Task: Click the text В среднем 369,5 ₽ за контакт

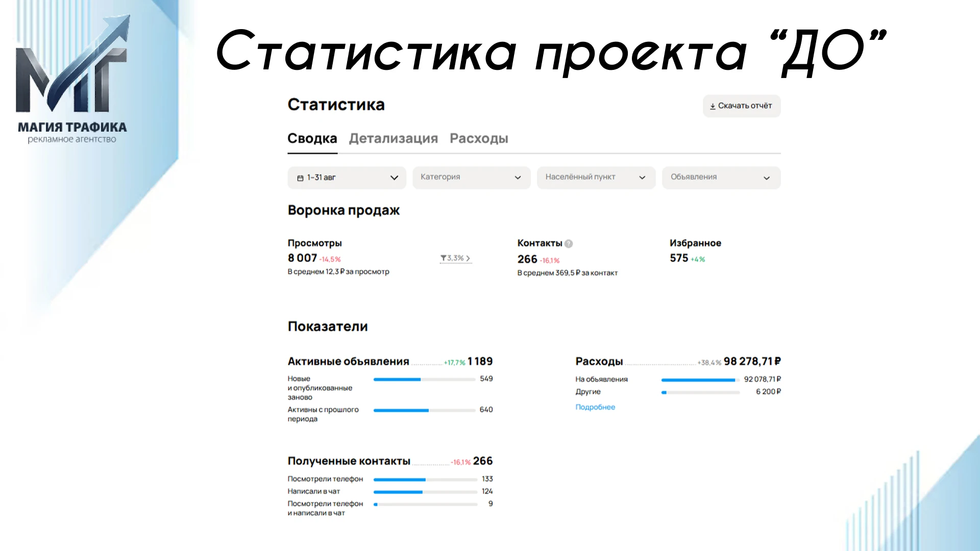Action: click(568, 273)
